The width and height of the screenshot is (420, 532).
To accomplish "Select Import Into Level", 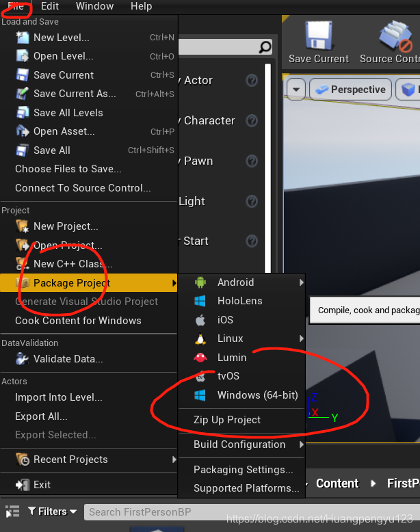I will point(89,397).
